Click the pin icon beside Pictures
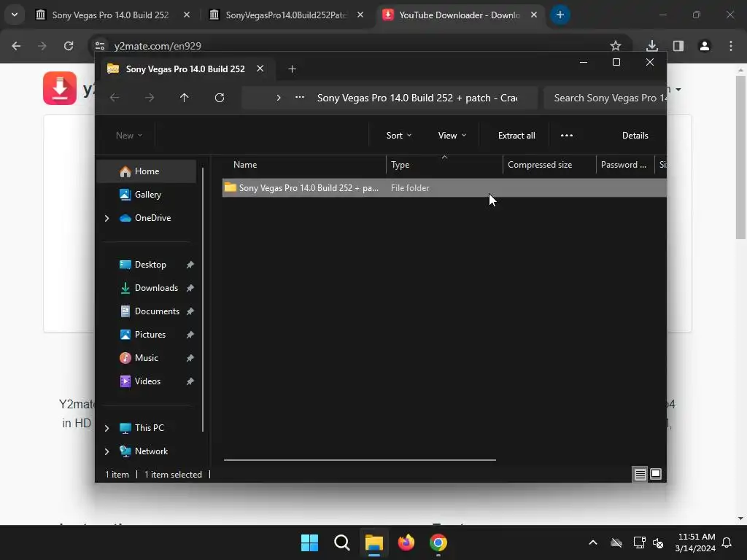Viewport: 747px width, 560px height. click(x=190, y=335)
